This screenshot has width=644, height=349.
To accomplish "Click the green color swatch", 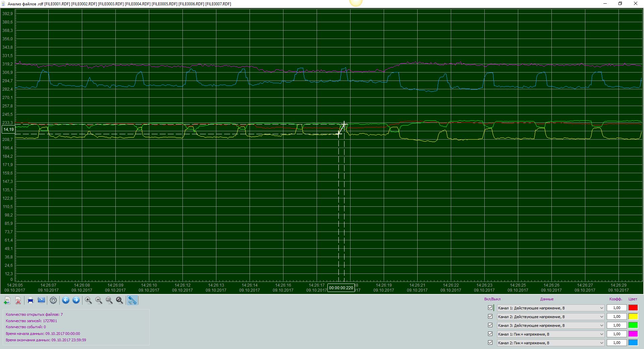I will pos(633,325).
